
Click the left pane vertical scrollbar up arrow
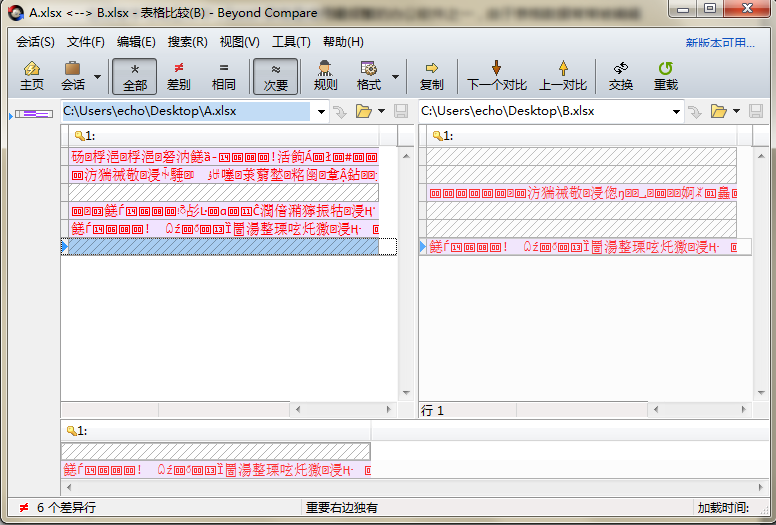pos(406,156)
